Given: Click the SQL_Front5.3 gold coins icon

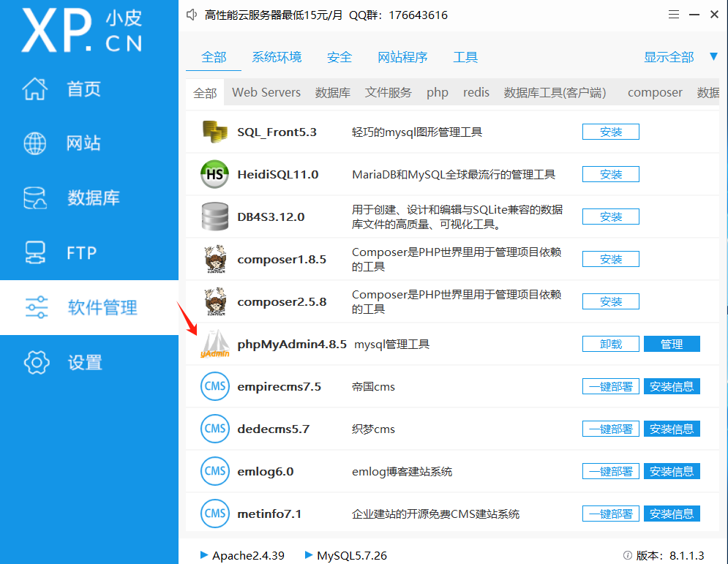Looking at the screenshot, I should (x=215, y=132).
